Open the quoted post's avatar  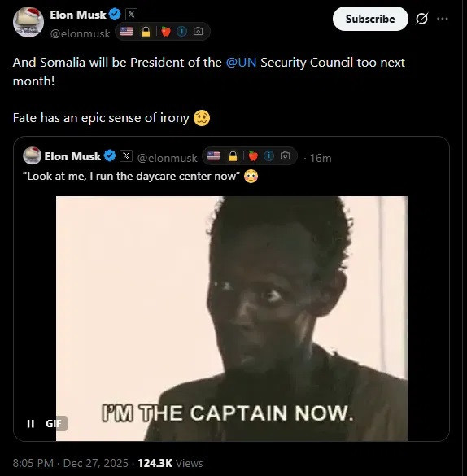pos(33,155)
